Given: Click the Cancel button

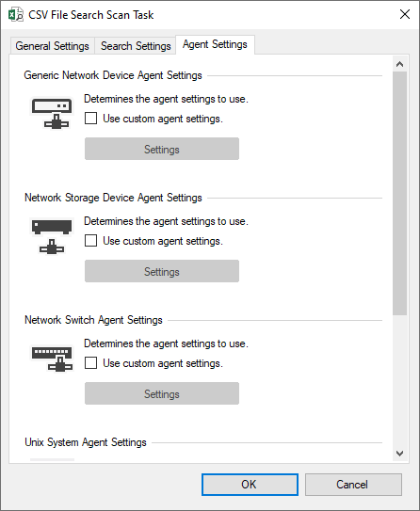Looking at the screenshot, I should coord(353,485).
